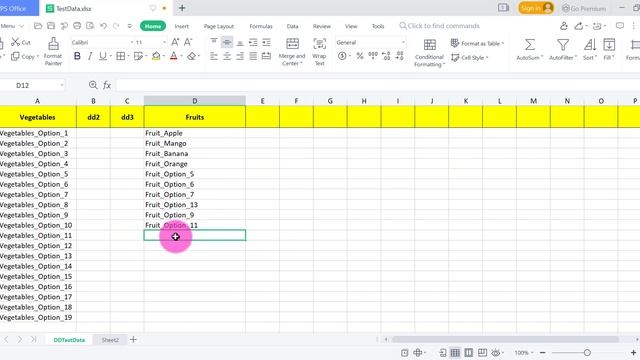Open the Tools ribbon tab
The height and width of the screenshot is (360, 640).
378,26
